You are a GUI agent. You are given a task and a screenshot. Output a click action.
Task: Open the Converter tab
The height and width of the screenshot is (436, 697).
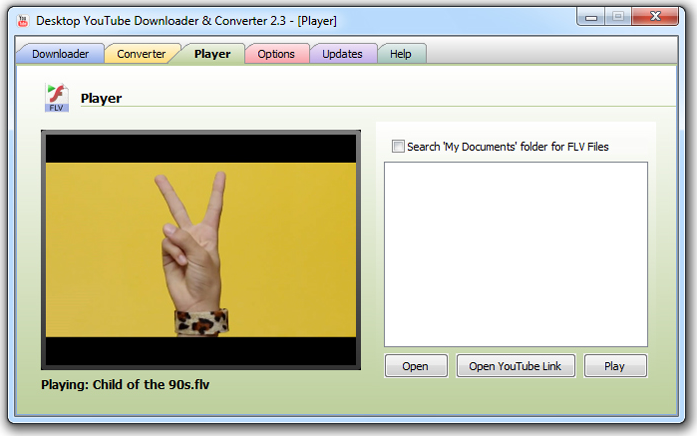coord(141,54)
